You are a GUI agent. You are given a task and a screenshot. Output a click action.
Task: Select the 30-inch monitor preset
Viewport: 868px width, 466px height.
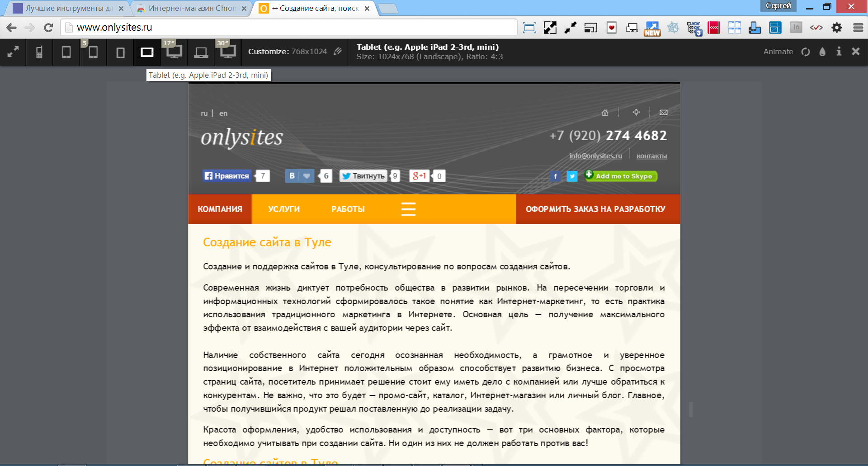[x=227, y=51]
